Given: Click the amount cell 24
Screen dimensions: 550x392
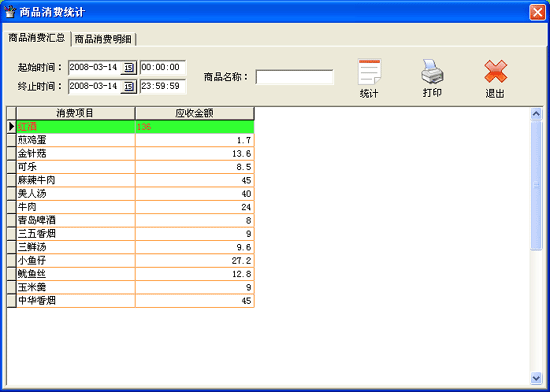Looking at the screenshot, I should pyautogui.click(x=195, y=207).
